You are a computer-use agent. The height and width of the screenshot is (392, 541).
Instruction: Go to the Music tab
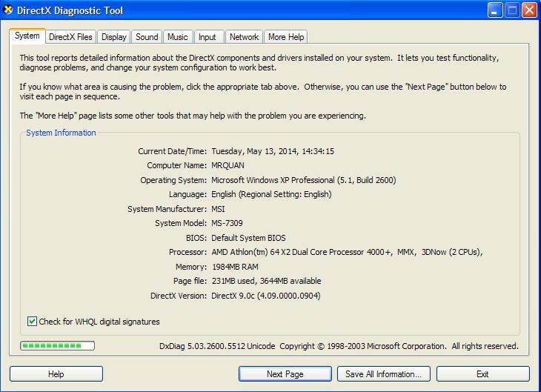click(178, 37)
